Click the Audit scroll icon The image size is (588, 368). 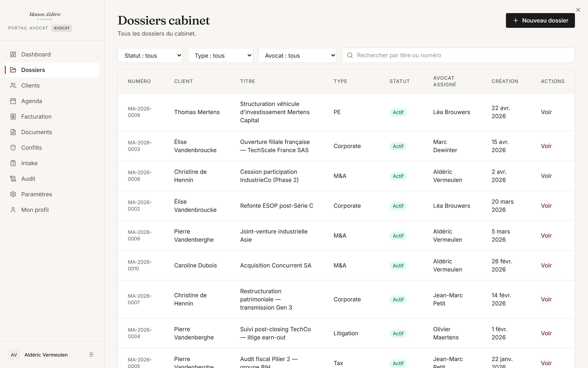tap(13, 179)
